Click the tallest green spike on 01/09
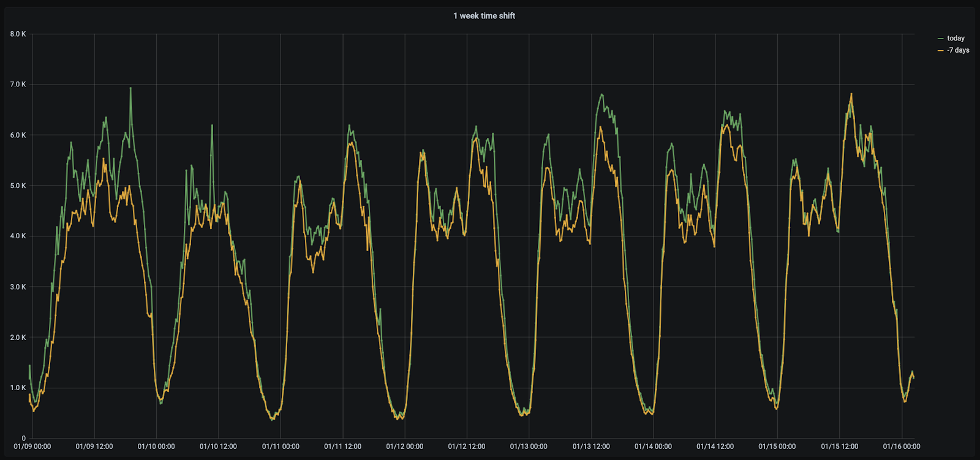This screenshot has width=980, height=460. click(130, 88)
